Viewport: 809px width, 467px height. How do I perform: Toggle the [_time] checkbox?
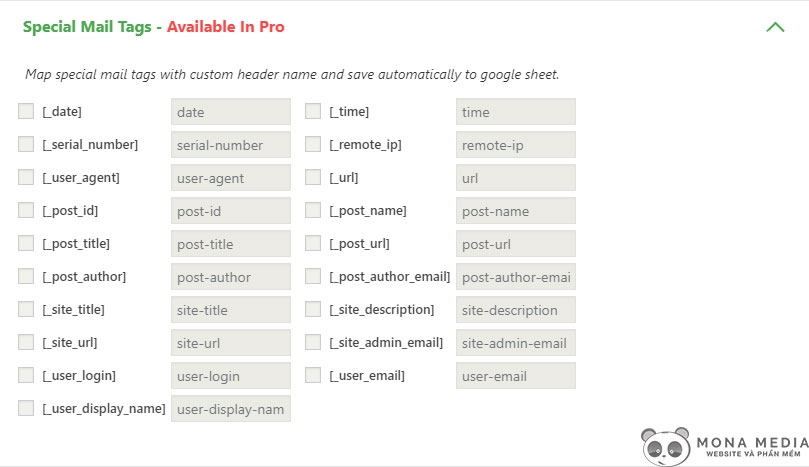point(313,112)
